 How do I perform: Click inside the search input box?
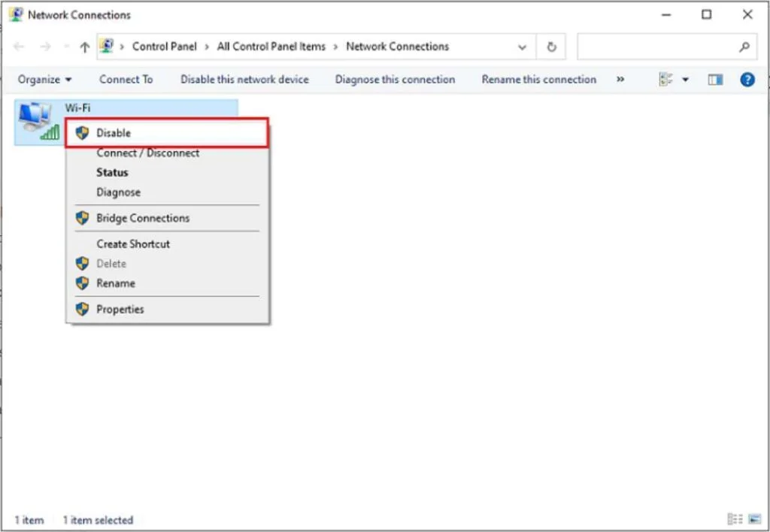coord(654,47)
